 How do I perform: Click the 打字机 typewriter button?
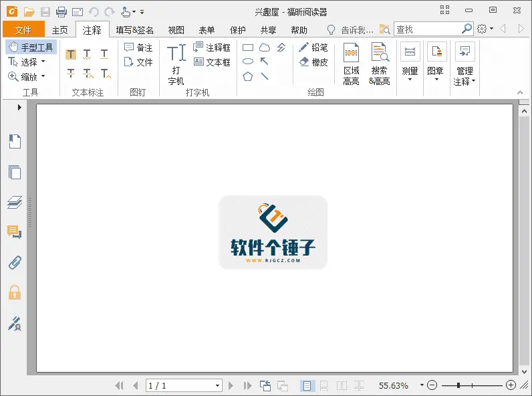(176, 64)
